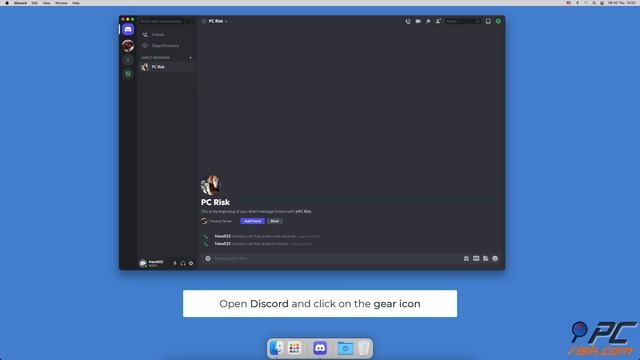Open the Friends list
The width and height of the screenshot is (640, 360).
tap(167, 35)
